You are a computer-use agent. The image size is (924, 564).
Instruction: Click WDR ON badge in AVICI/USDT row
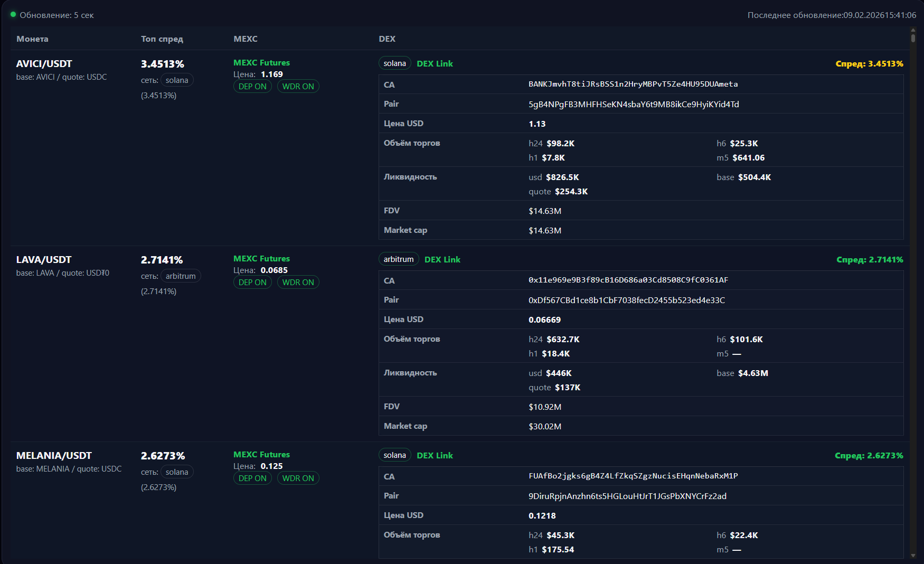298,87
